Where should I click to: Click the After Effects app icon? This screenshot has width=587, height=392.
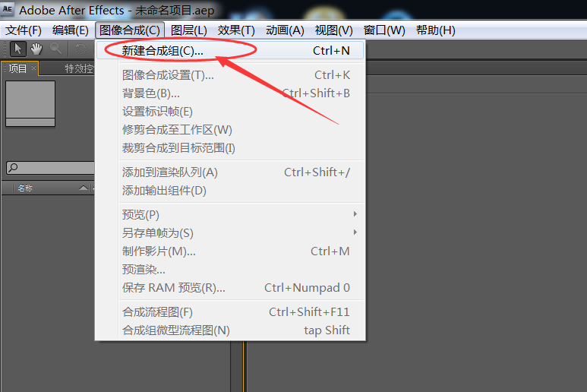8,9
